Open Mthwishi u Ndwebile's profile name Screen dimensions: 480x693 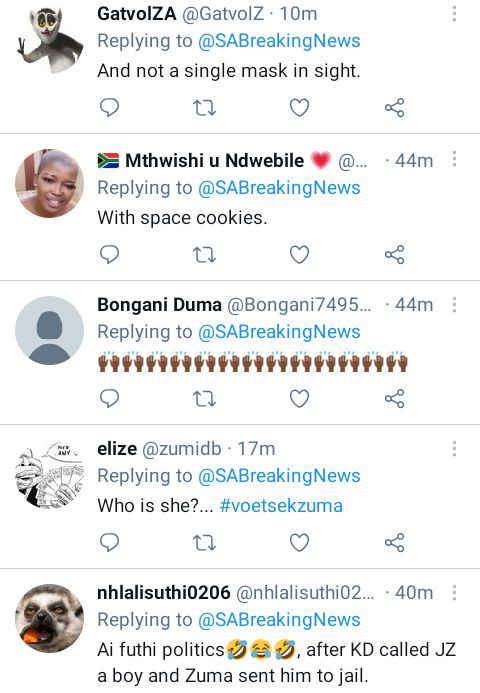click(x=214, y=160)
